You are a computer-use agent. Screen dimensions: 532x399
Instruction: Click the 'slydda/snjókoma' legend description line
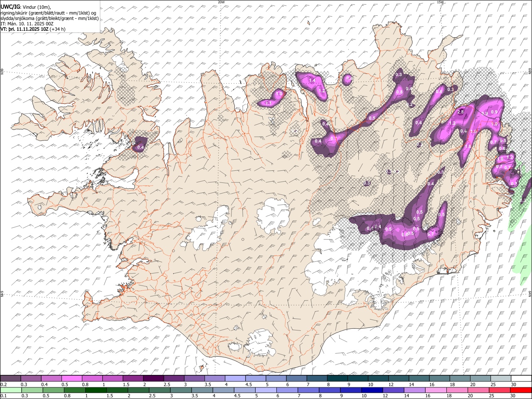coord(49,18)
